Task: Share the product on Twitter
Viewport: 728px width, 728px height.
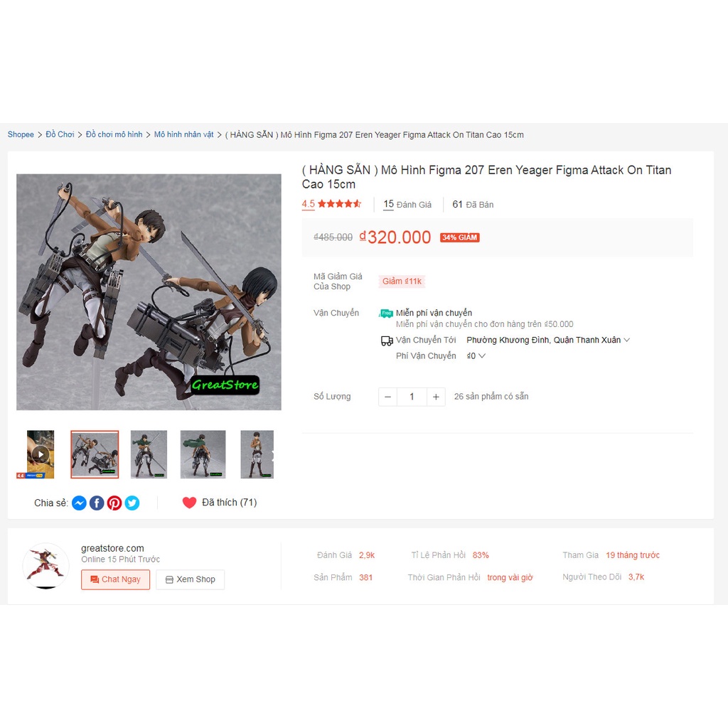Action: coord(132,503)
